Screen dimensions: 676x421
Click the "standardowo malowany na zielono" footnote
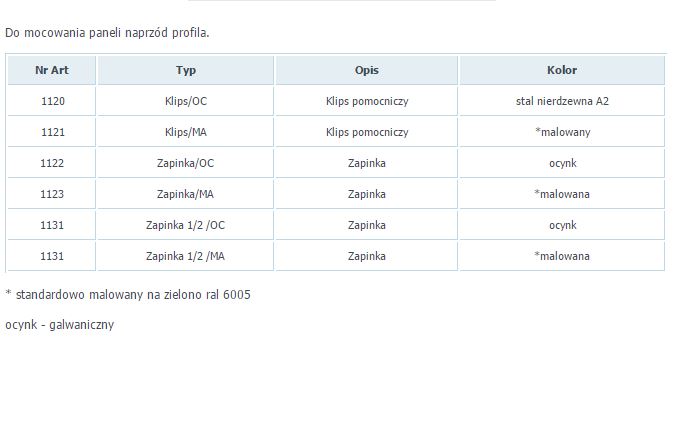(x=128, y=295)
